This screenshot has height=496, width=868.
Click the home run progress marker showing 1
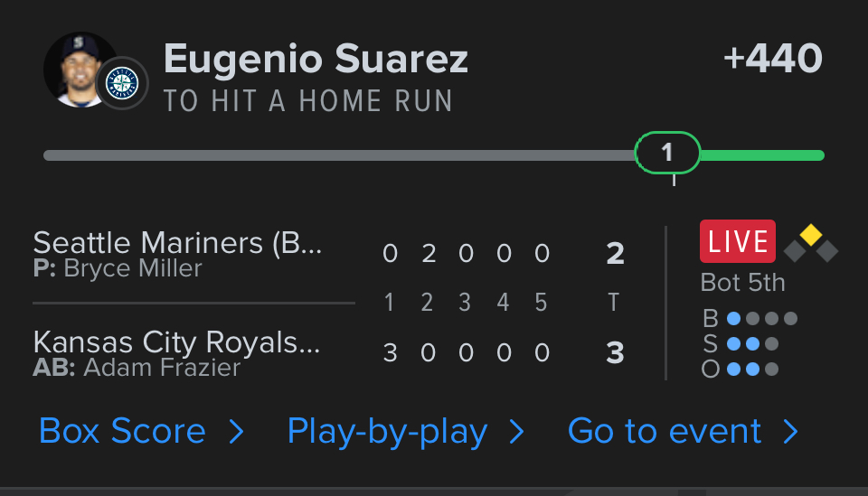coord(667,153)
